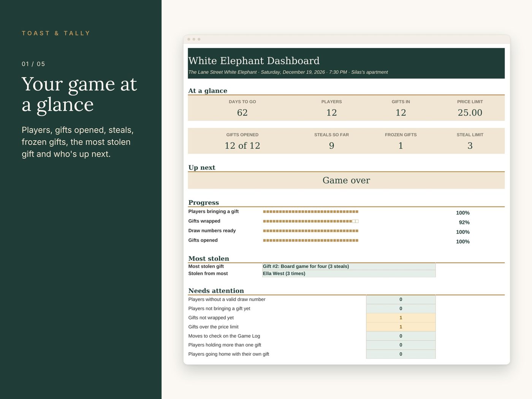Select the Ella West (3 times) cell
Viewport: 532px width, 399px height.
click(349, 274)
